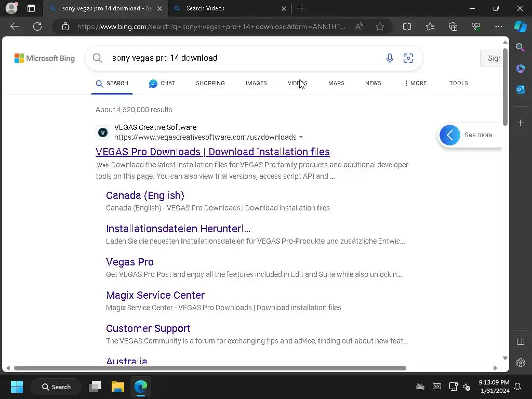Add this page to favorites star icon

click(x=380, y=26)
